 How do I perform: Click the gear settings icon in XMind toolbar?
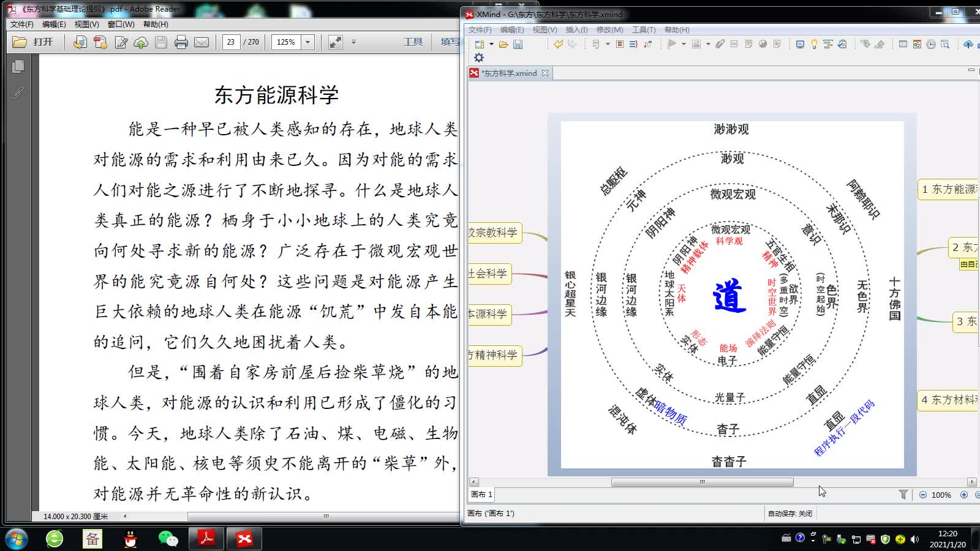coord(479,58)
